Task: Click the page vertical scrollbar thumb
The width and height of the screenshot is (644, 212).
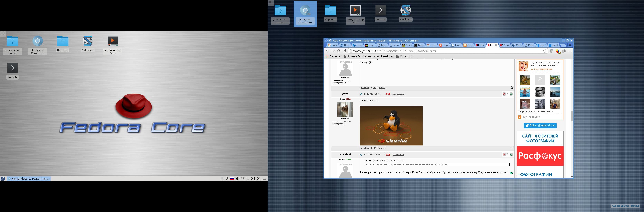Action: [x=572, y=116]
